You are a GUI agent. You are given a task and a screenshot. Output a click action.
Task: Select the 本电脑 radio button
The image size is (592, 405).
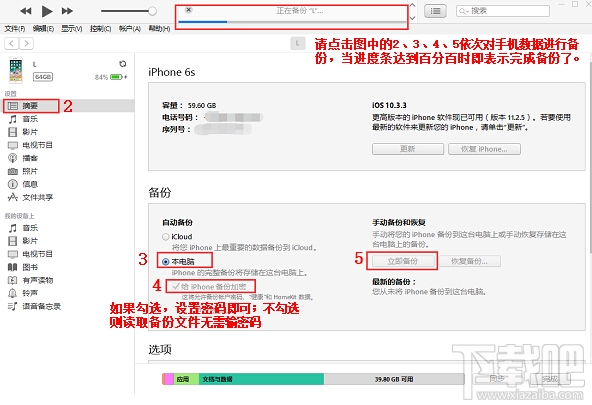(165, 262)
